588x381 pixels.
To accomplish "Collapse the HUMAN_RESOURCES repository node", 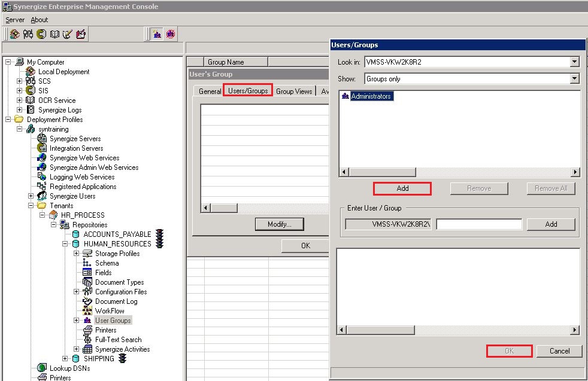I will pyautogui.click(x=65, y=243).
